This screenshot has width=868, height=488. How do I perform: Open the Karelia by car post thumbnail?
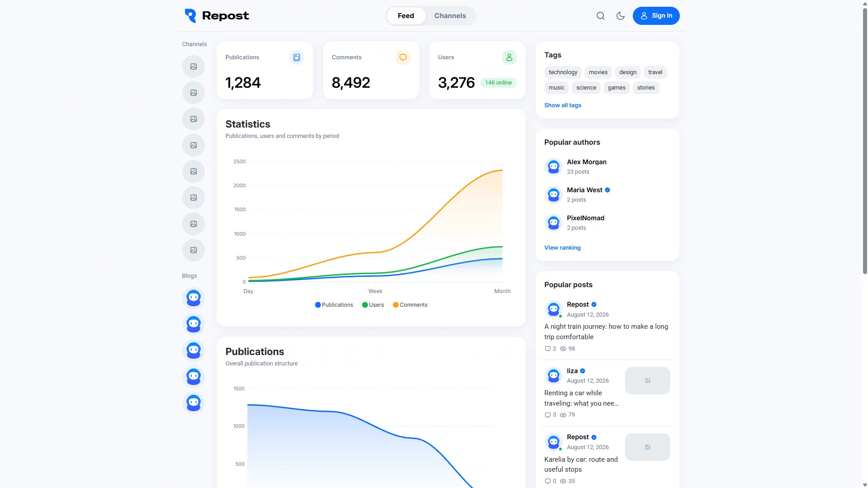tap(647, 447)
